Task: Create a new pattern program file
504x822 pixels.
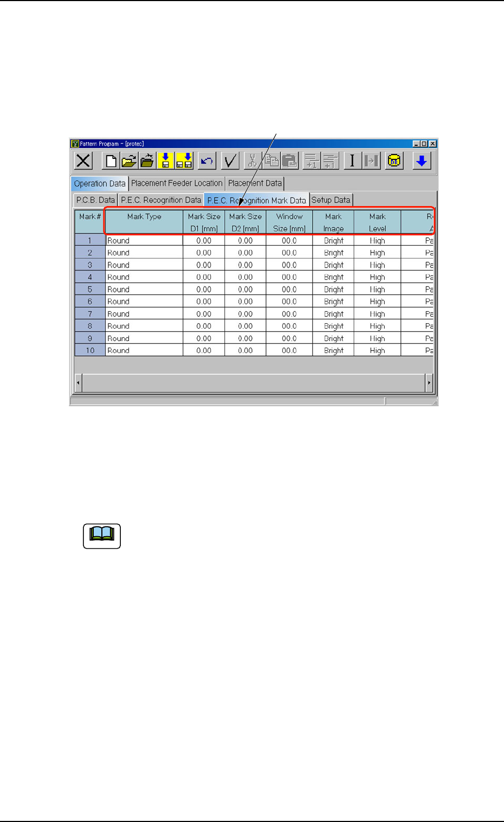Action: click(111, 161)
